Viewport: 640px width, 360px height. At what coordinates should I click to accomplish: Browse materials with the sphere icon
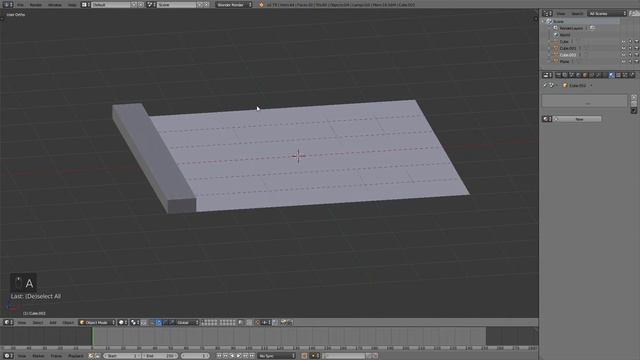tap(547, 119)
